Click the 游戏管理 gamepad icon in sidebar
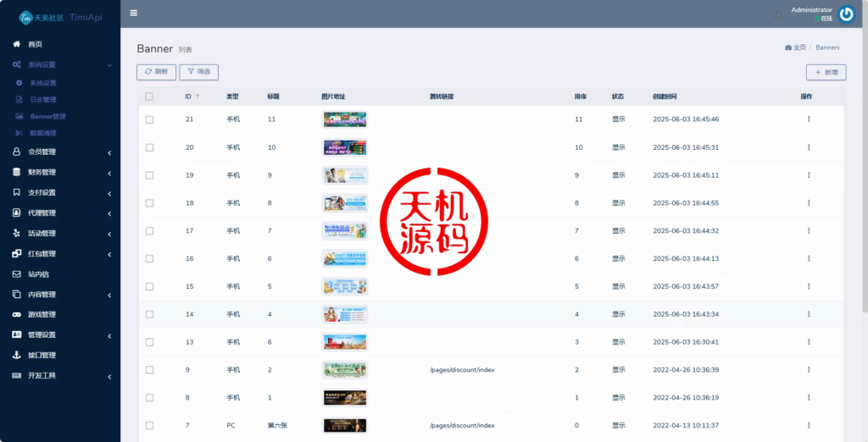868x442 pixels. (x=17, y=315)
